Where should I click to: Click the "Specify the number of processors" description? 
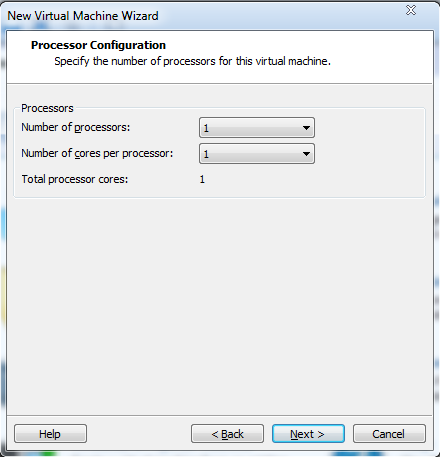click(192, 61)
